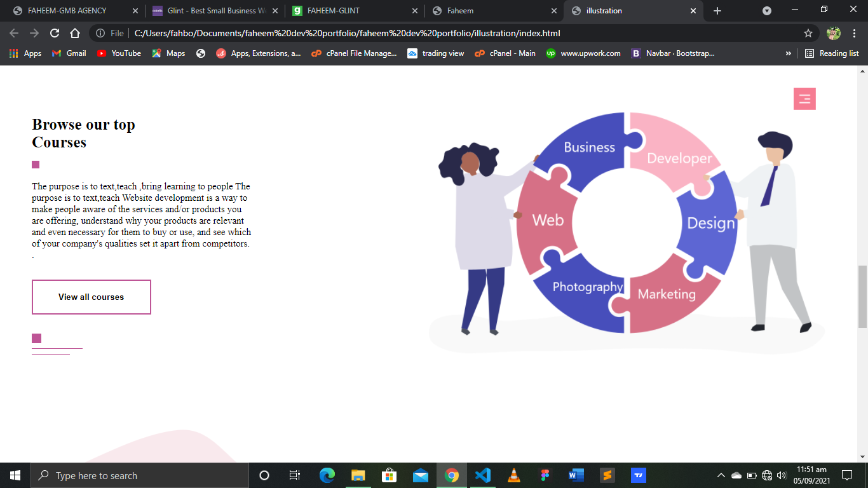Open a new browser tab
This screenshot has width=868, height=488.
[x=717, y=11]
